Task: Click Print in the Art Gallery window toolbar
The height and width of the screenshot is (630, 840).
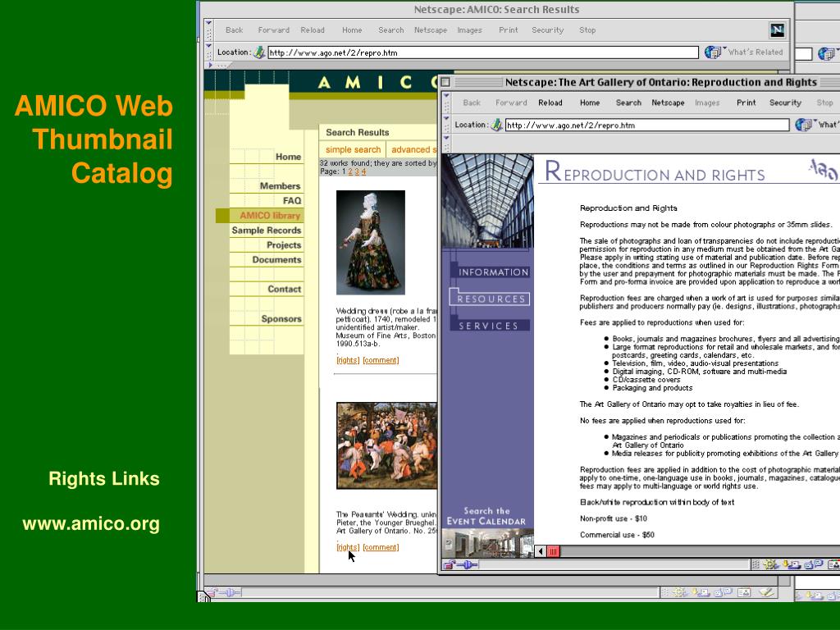Action: 746,103
